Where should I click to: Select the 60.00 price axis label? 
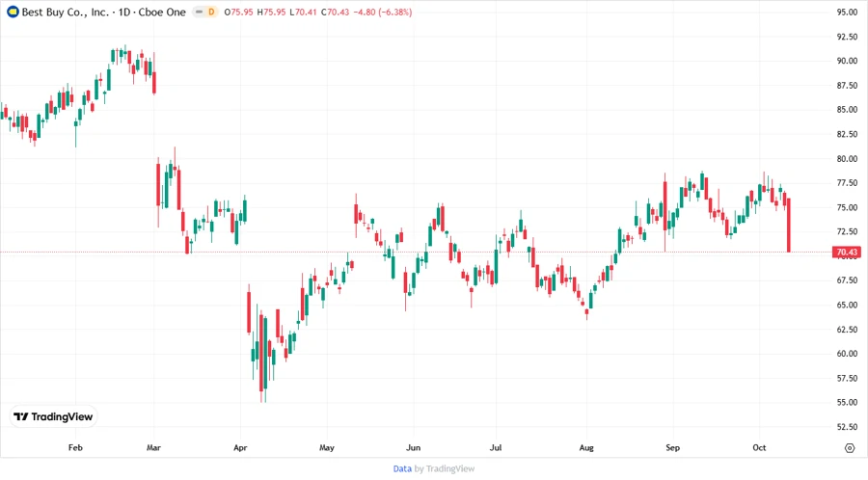point(847,354)
